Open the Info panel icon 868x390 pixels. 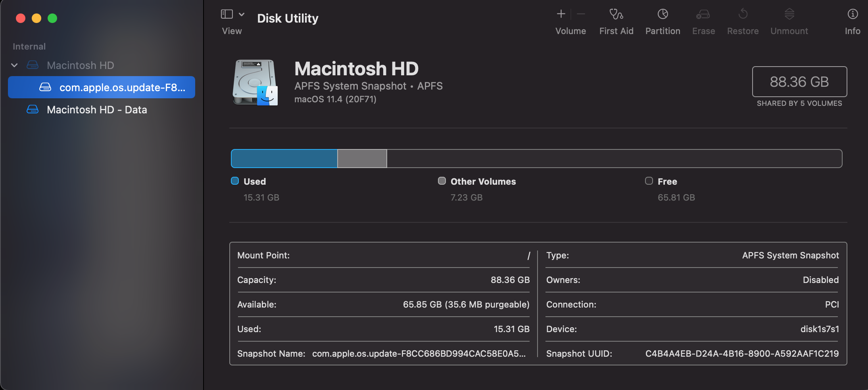(x=853, y=14)
